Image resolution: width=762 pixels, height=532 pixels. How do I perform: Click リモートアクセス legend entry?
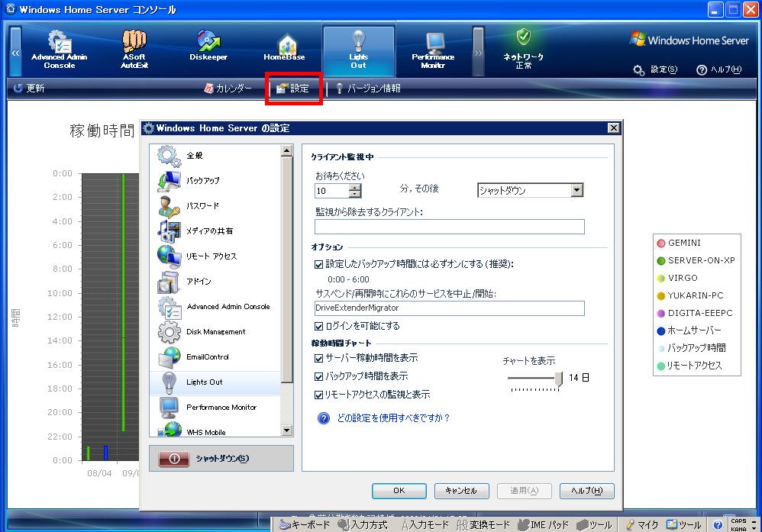(x=689, y=366)
